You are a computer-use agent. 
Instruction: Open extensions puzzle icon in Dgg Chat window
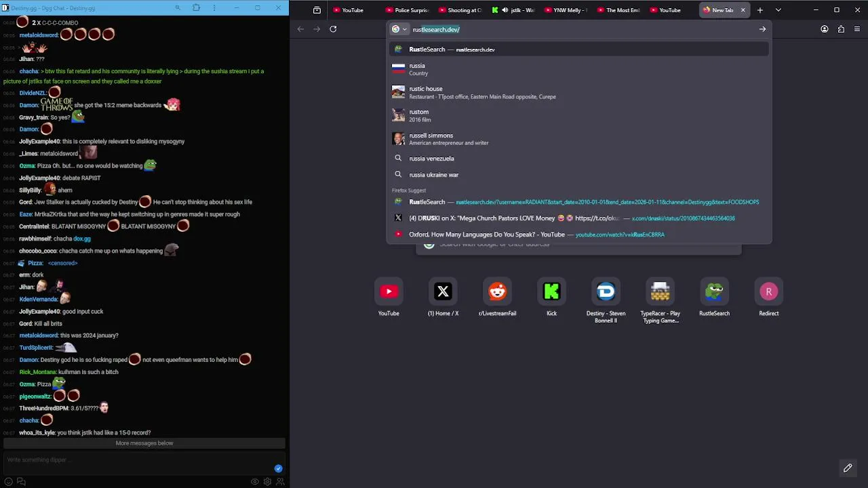pos(197,8)
